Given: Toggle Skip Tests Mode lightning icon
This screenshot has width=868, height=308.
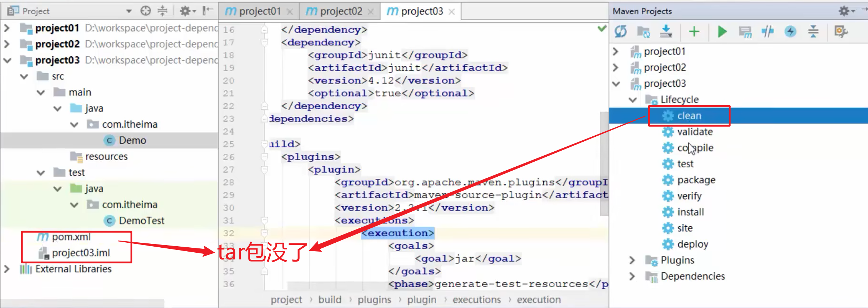Looking at the screenshot, I should [x=790, y=31].
